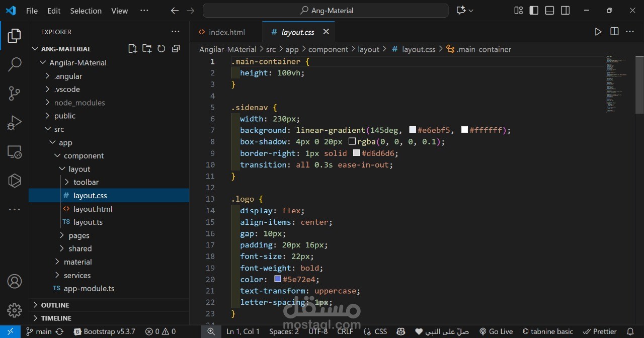Show additional activity bar views
Image resolution: width=644 pixels, height=338 pixels.
tap(14, 209)
